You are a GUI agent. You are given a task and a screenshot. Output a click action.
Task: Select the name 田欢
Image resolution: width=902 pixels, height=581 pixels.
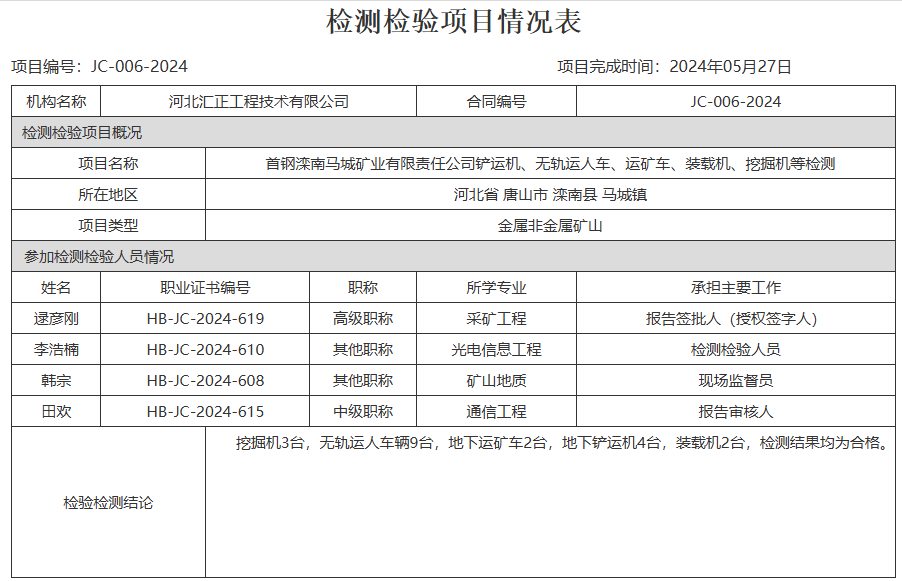pyautogui.click(x=56, y=412)
